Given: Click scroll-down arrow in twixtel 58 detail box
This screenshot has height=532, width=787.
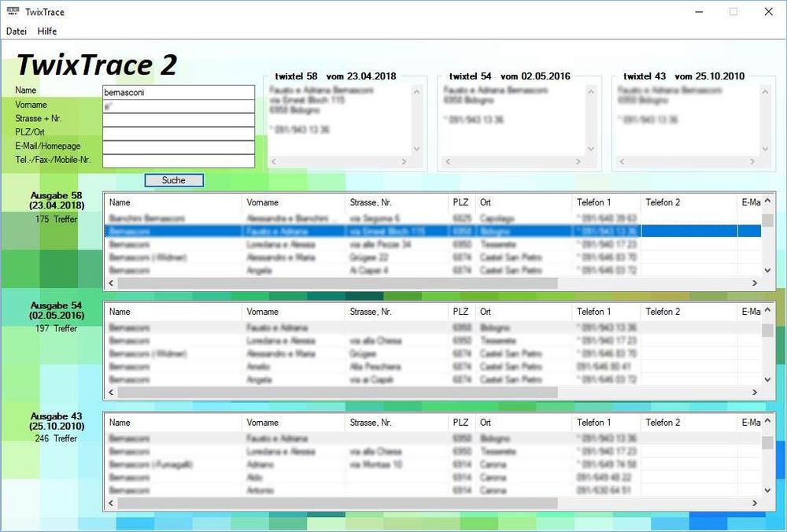Looking at the screenshot, I should click(416, 149).
